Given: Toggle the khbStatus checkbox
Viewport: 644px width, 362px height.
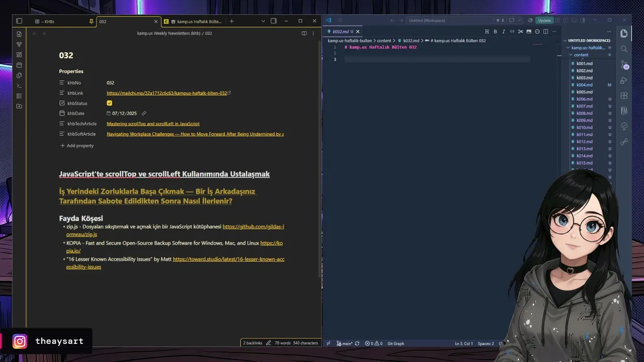Looking at the screenshot, I should point(109,103).
